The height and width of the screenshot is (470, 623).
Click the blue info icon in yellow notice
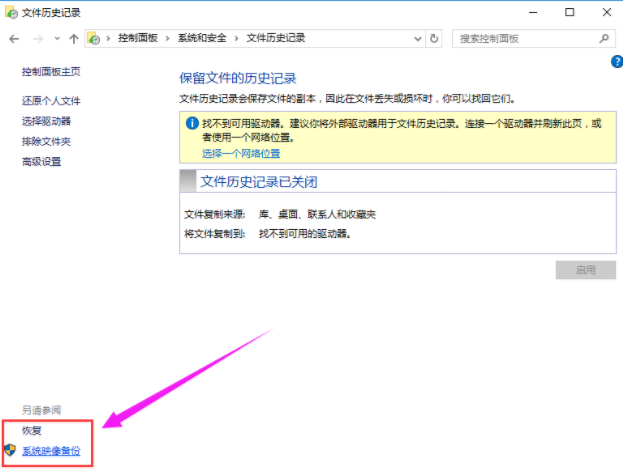[x=190, y=123]
